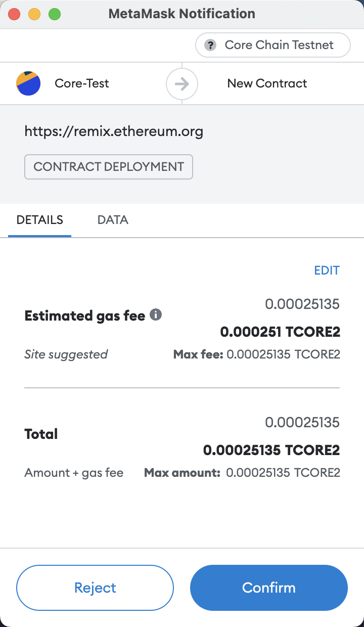Click the arrow icon between account and contract
Image resolution: width=364 pixels, height=627 pixels.
[x=181, y=83]
